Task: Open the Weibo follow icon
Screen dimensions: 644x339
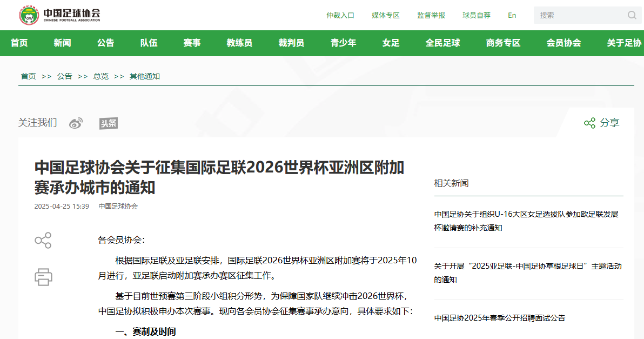Action: pyautogui.click(x=76, y=123)
